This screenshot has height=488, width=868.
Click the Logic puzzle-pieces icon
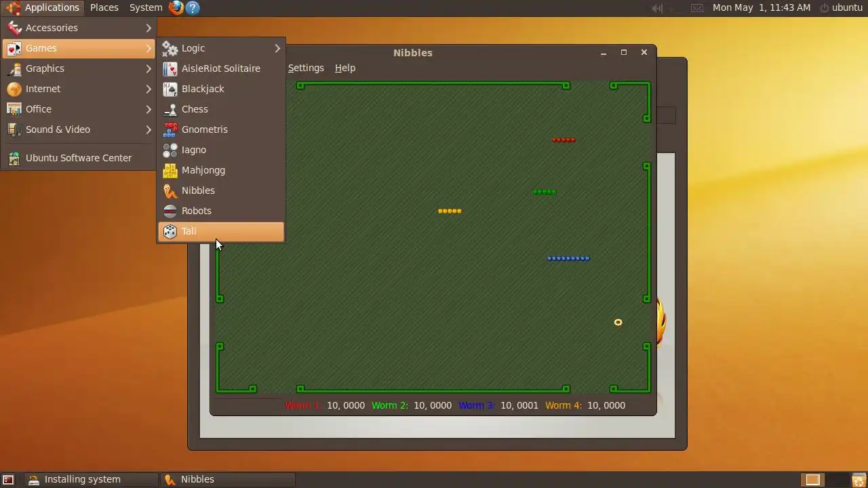tap(170, 48)
